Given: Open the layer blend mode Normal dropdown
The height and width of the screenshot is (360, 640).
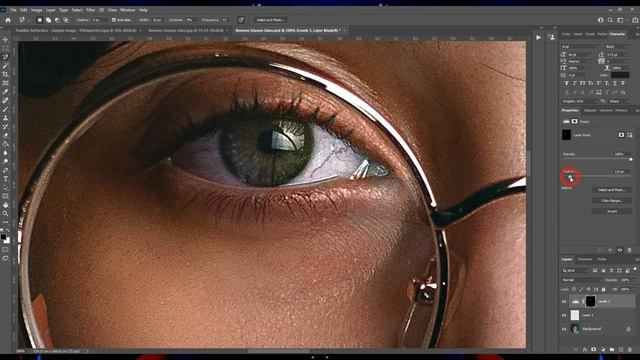Looking at the screenshot, I should coord(582,280).
